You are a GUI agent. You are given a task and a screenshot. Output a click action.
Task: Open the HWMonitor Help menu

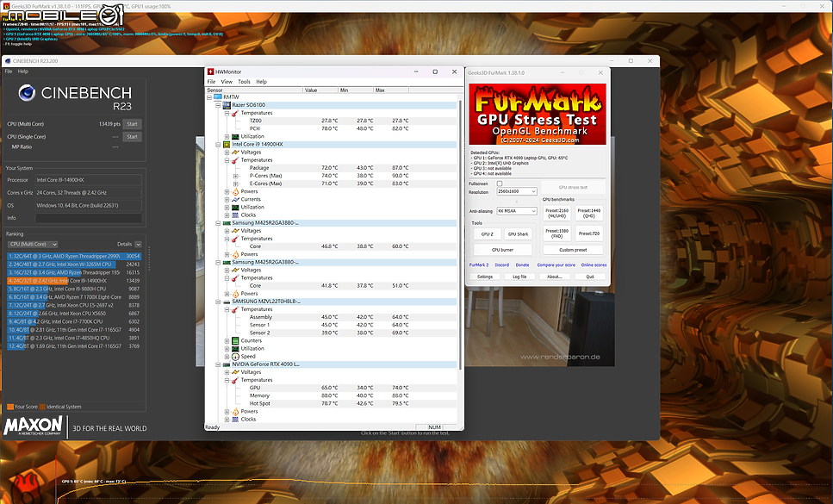tap(261, 82)
